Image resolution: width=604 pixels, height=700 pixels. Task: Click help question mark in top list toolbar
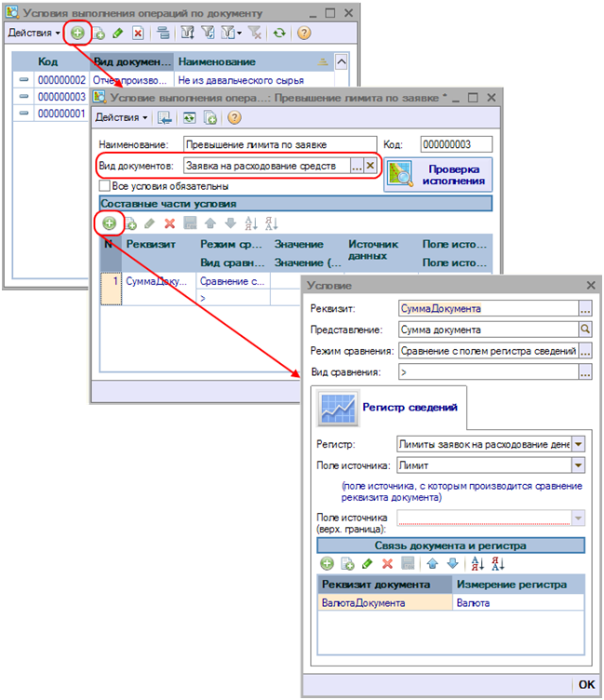tap(303, 33)
